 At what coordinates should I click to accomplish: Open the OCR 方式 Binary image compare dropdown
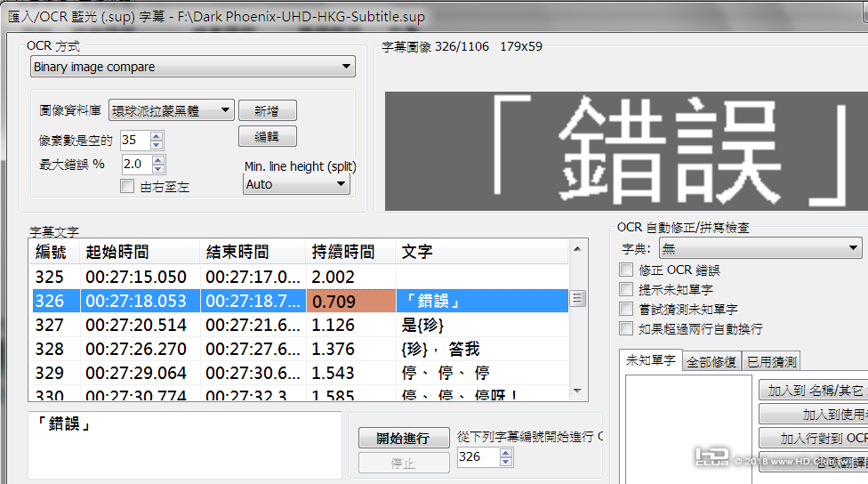[193, 67]
